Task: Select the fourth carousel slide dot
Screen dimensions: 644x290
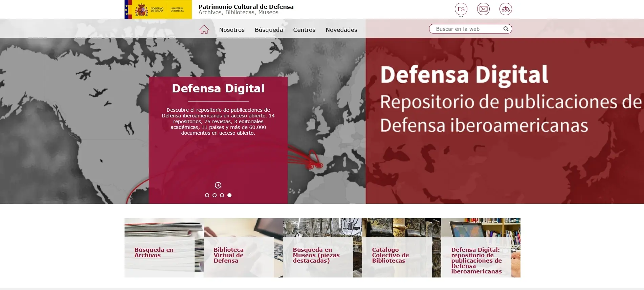Action: pos(229,195)
